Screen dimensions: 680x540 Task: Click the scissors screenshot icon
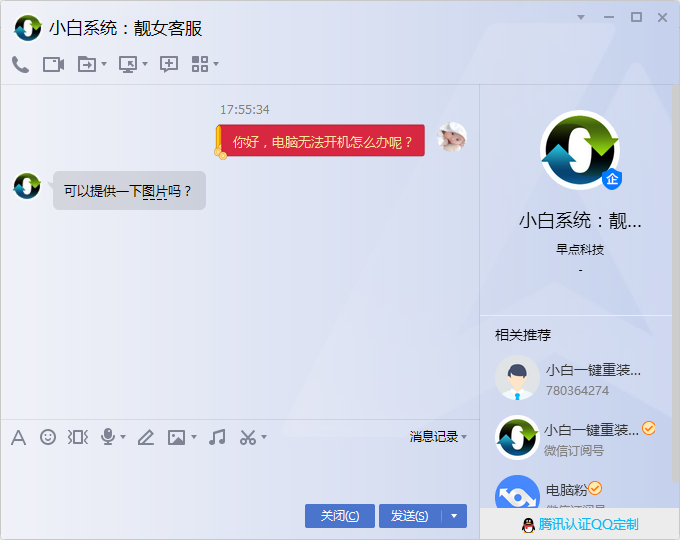point(248,437)
